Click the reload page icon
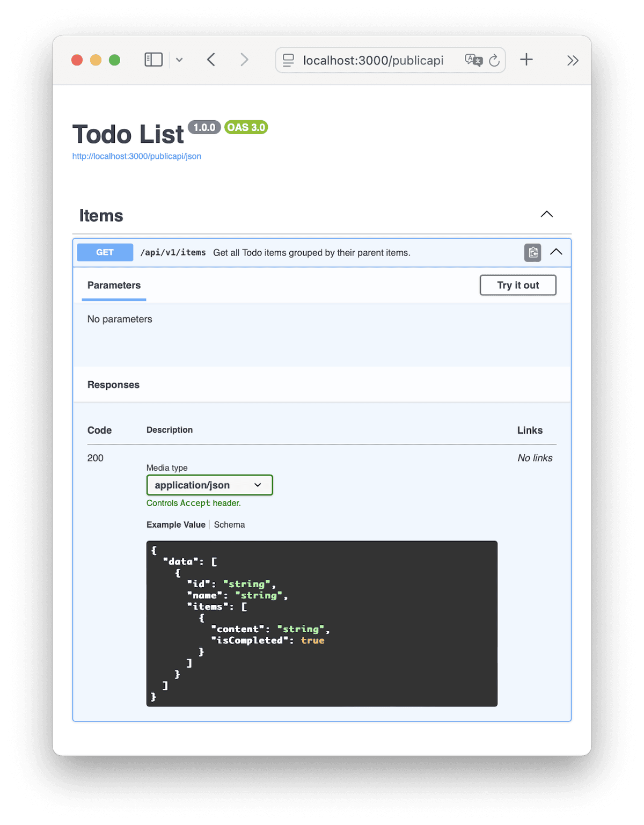This screenshot has width=644, height=825. pyautogui.click(x=494, y=60)
